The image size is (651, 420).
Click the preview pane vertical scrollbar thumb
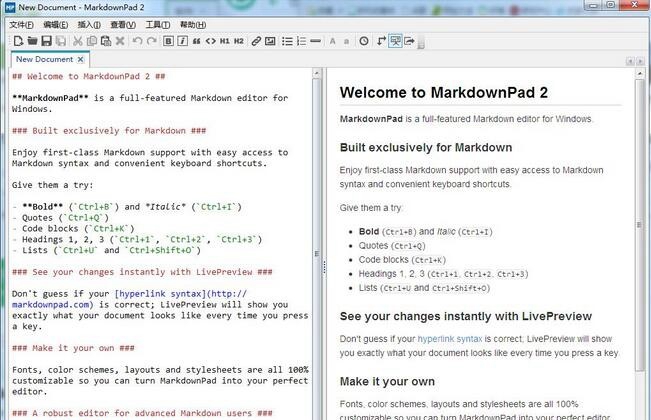pos(639,224)
